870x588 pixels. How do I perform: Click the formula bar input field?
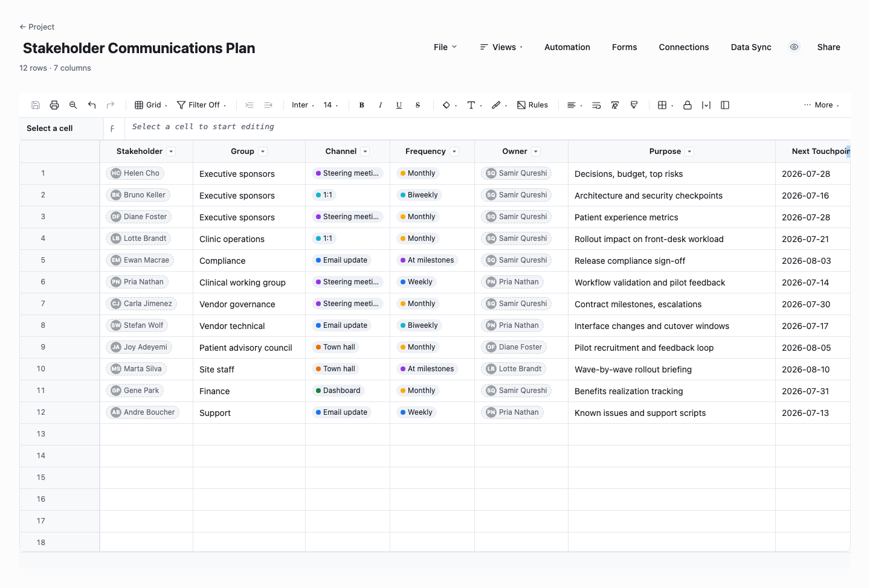click(487, 127)
